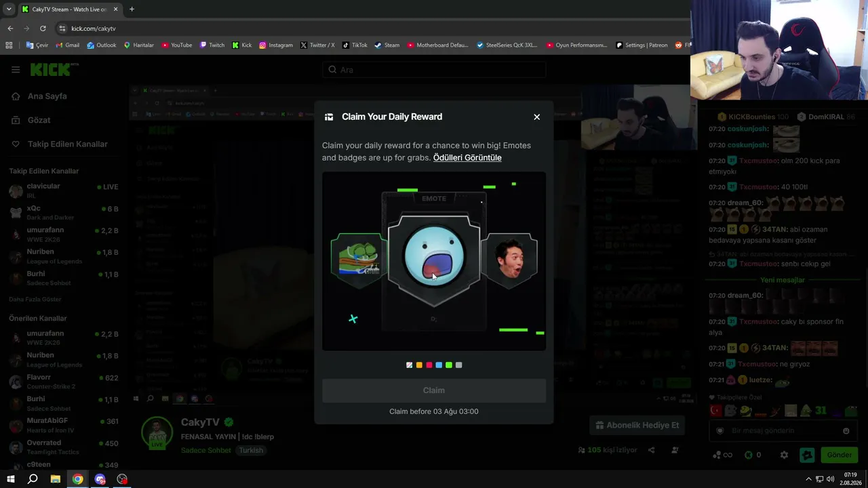
Task: Send the chat message with Gönder
Action: (x=839, y=455)
